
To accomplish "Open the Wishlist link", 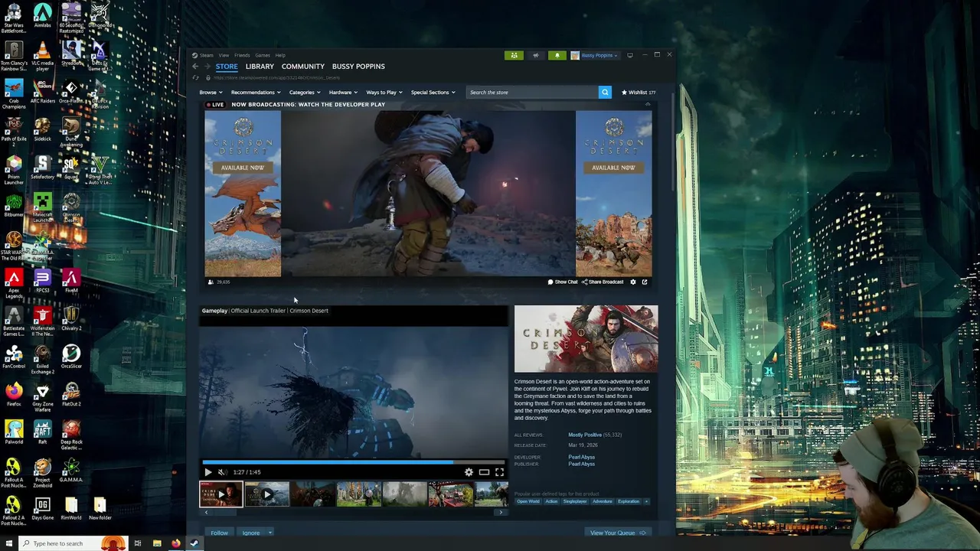I will [639, 93].
